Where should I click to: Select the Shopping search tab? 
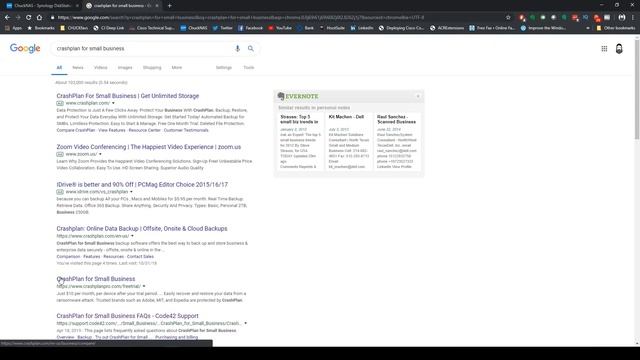152,68
